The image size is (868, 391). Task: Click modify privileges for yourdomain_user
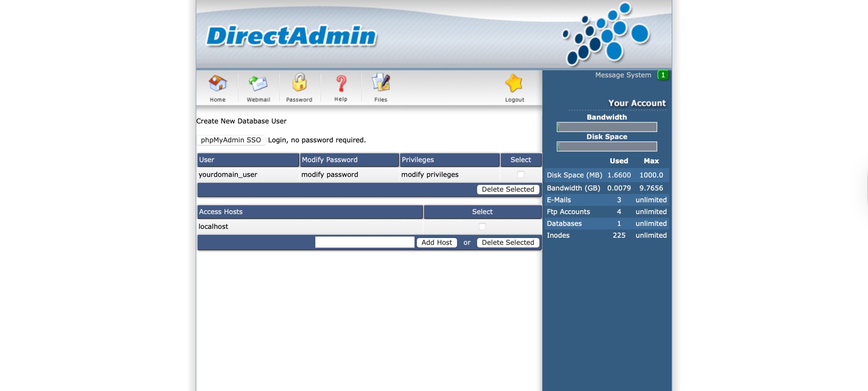click(x=430, y=174)
